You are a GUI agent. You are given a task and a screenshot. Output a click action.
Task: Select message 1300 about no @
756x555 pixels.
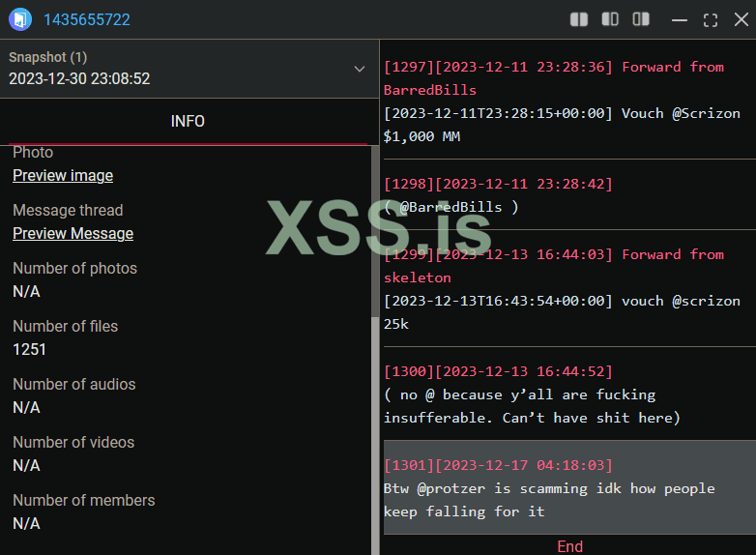tap(569, 394)
